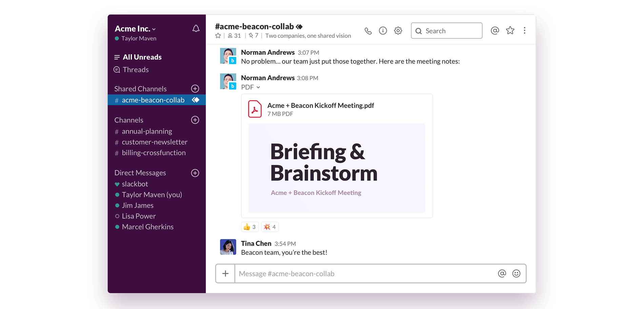The image size is (644, 309).
Task: Open the notifications bell in sidebar
Action: point(196,28)
